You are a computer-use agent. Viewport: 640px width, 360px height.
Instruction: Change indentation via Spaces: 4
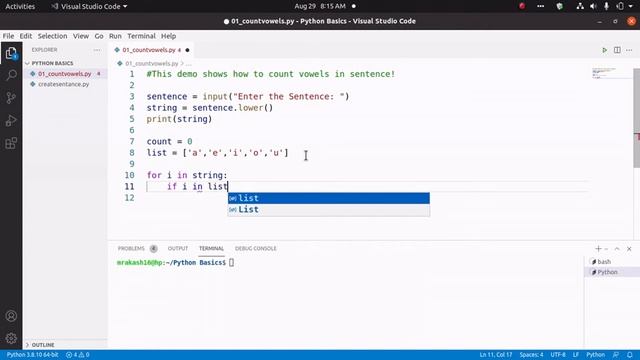point(531,355)
